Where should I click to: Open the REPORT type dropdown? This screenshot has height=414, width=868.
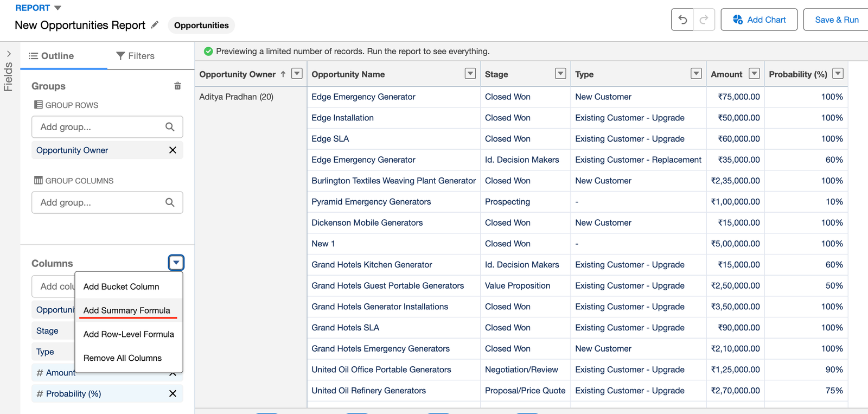coord(58,8)
